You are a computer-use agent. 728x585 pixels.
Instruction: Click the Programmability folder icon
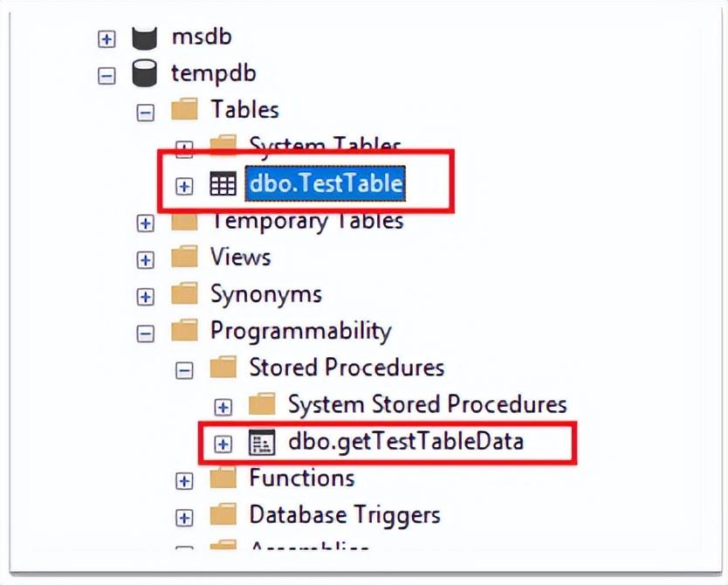tap(184, 333)
